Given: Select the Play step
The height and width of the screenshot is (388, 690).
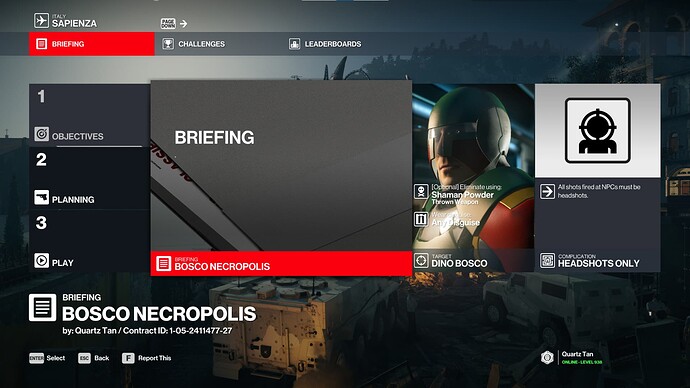Looking at the screenshot, I should point(89,242).
